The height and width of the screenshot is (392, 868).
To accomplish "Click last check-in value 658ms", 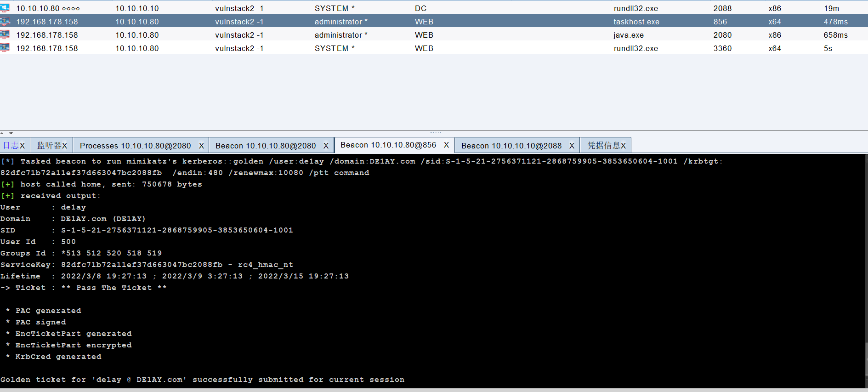I will click(836, 35).
